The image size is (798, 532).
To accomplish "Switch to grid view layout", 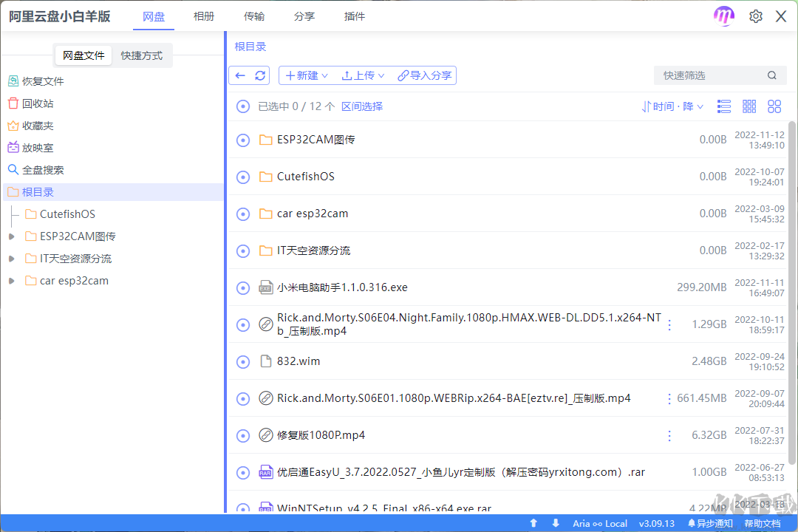I will [749, 106].
